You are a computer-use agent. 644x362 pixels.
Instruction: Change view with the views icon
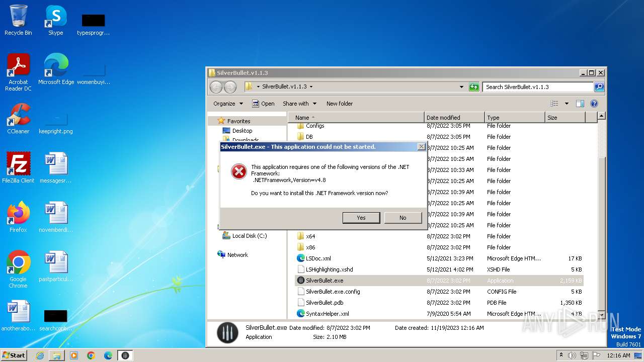554,104
